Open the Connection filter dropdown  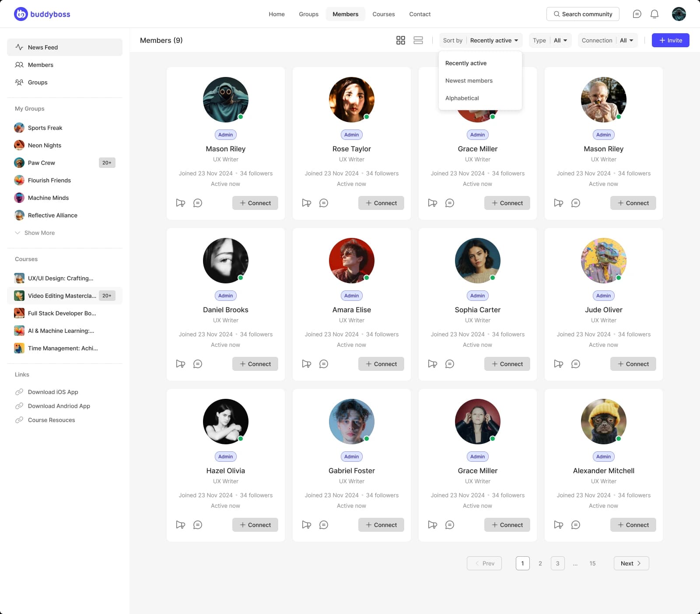point(608,40)
